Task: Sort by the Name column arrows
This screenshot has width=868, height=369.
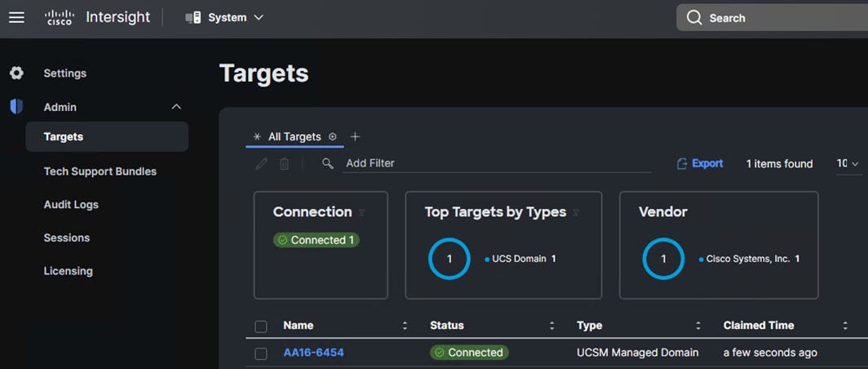Action: click(x=405, y=326)
